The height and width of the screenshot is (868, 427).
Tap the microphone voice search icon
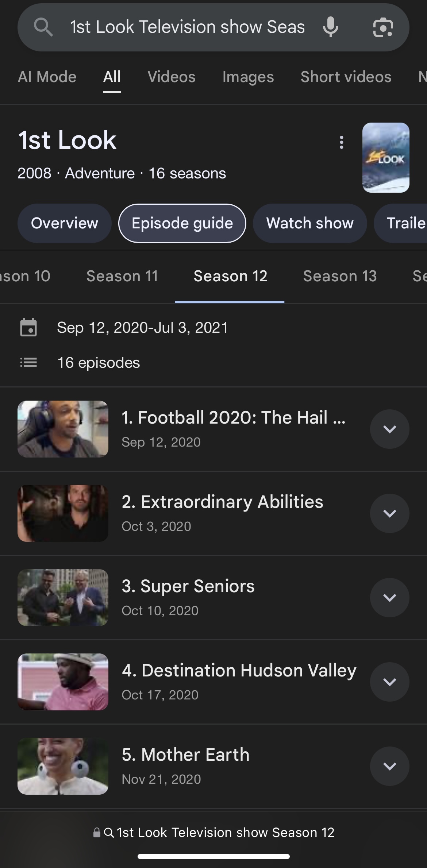(x=331, y=27)
